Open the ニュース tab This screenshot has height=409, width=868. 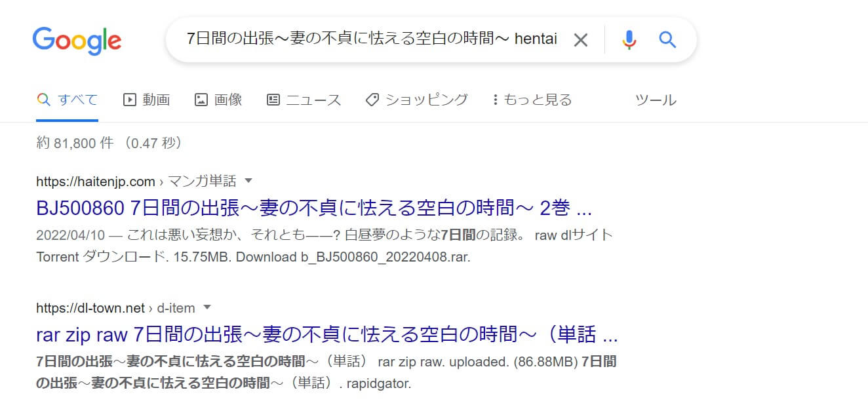[304, 100]
